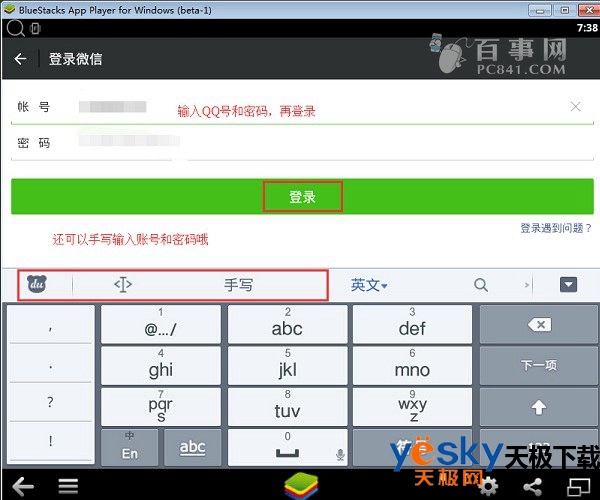
Task: Click the keyboard toolbar search icon
Action: (481, 285)
